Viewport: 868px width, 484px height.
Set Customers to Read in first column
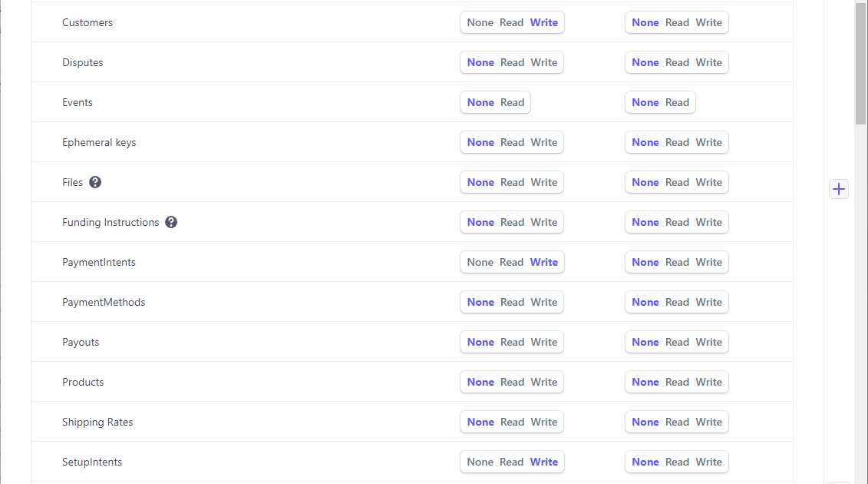pyautogui.click(x=511, y=22)
